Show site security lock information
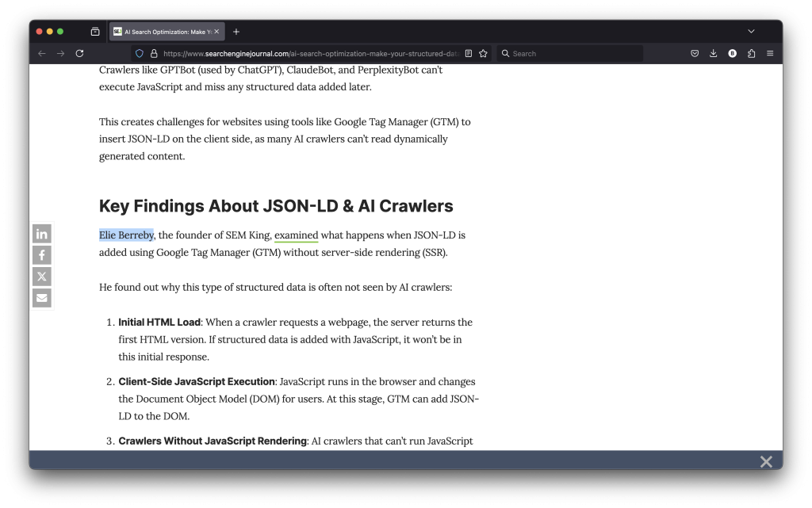The width and height of the screenshot is (812, 508). pyautogui.click(x=154, y=53)
